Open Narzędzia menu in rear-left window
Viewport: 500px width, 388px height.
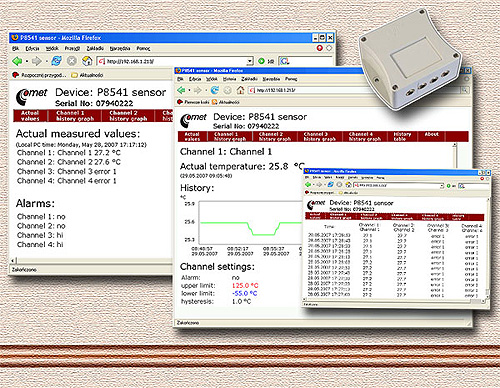click(x=120, y=48)
